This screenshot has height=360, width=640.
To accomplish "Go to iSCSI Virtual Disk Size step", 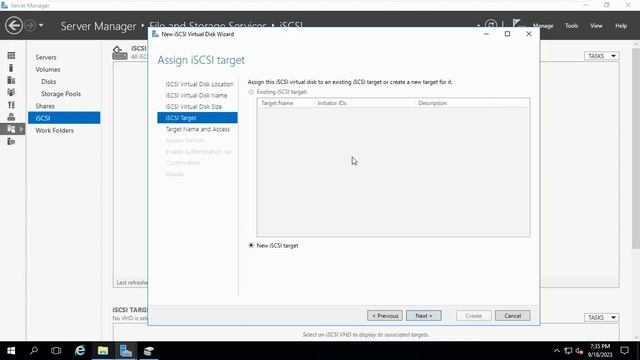I will (x=194, y=107).
